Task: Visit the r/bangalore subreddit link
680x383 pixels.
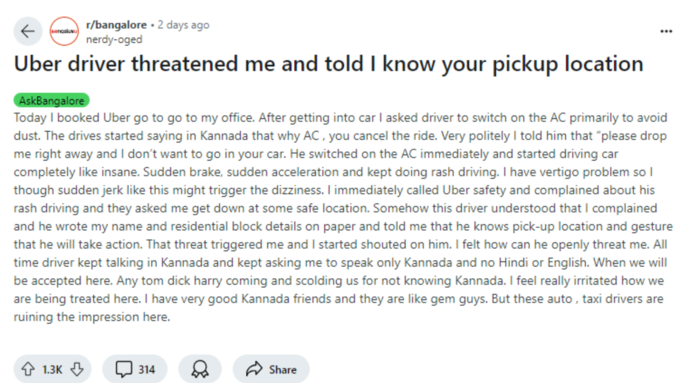Action: 116,25
